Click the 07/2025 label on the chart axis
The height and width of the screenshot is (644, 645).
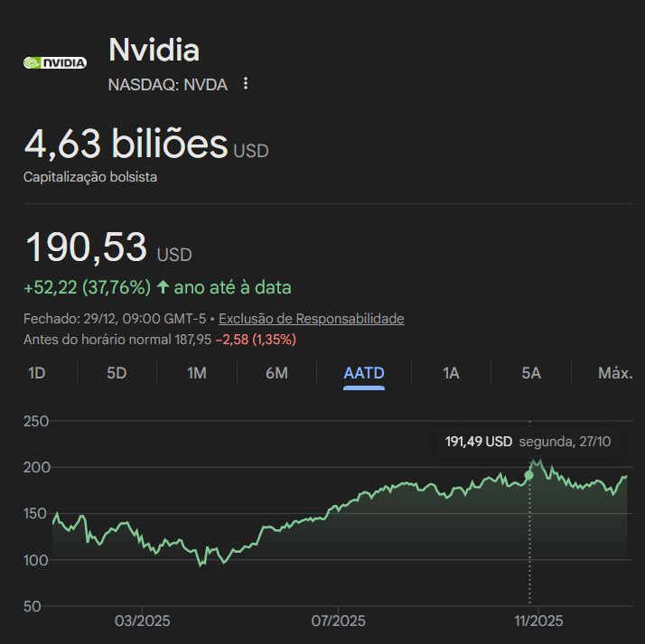coord(338,621)
